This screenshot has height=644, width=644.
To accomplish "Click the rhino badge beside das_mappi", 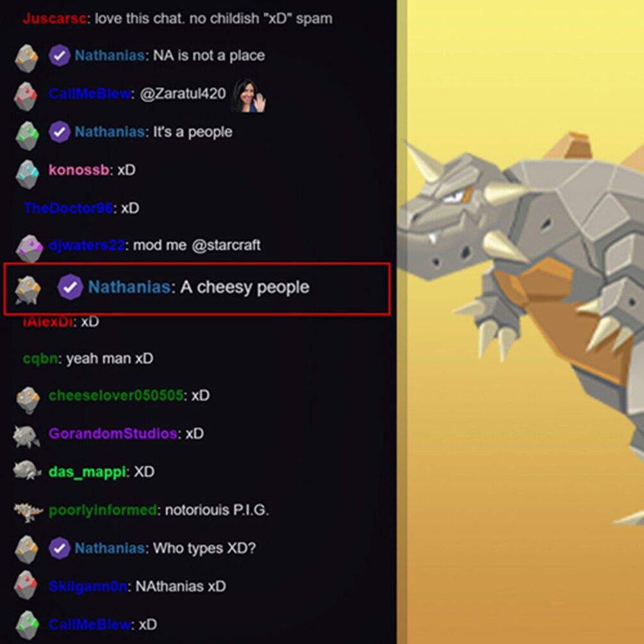I will (27, 471).
